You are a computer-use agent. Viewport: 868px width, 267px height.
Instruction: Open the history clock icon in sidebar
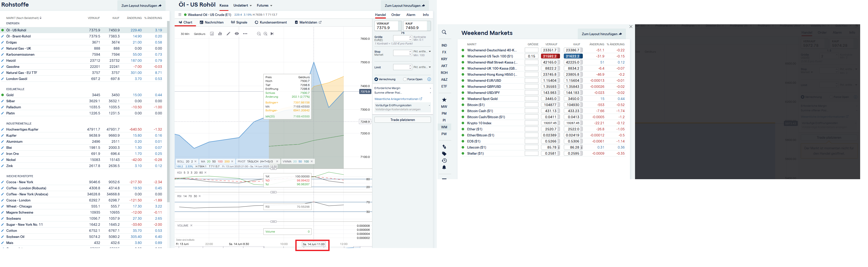click(444, 161)
